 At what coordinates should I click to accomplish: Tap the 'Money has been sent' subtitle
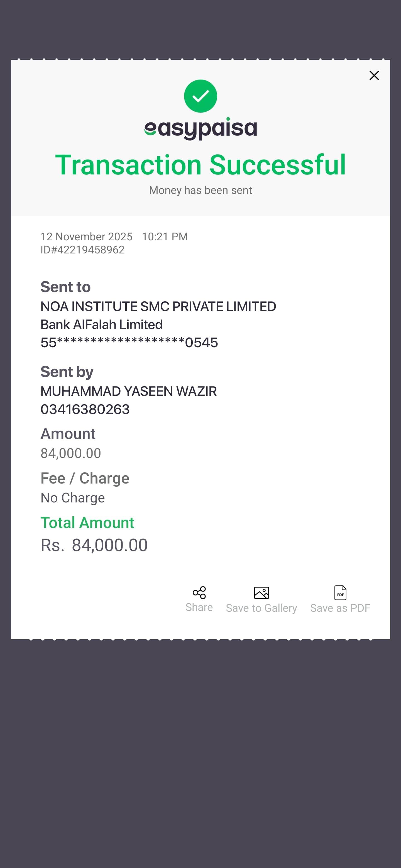[200, 190]
